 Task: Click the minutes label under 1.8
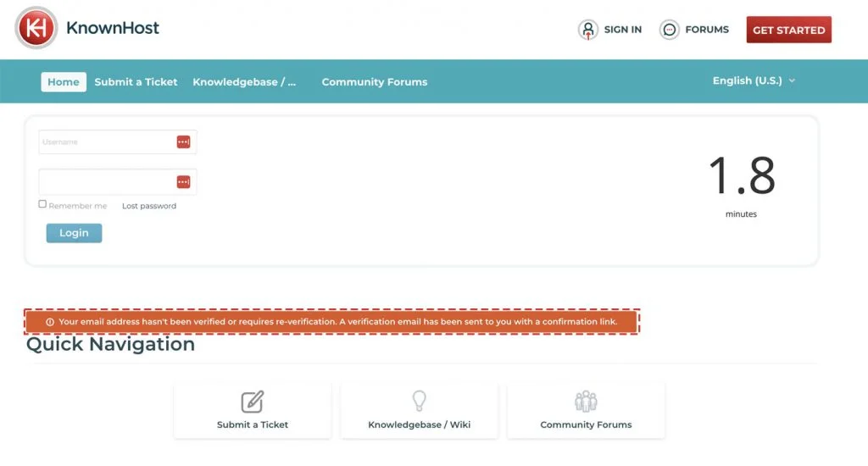[741, 214]
